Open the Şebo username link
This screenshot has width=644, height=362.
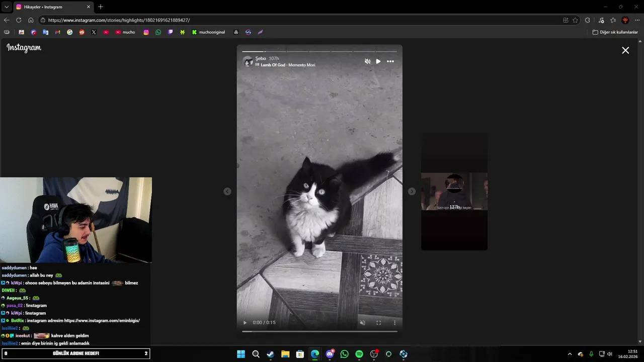pyautogui.click(x=261, y=58)
